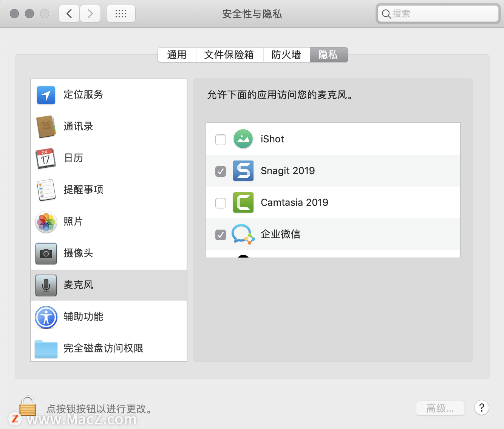Switch to the 防火墙 tab
This screenshot has height=429, width=504.
[286, 55]
